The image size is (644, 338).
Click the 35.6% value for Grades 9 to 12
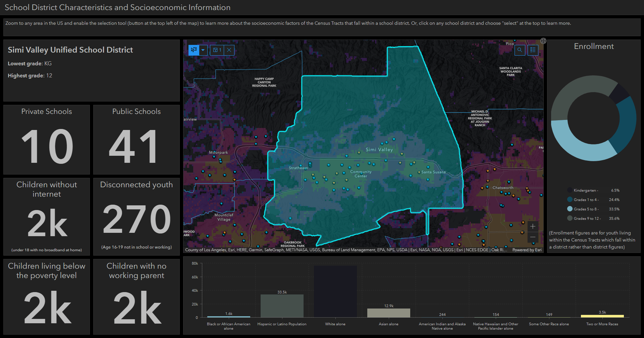[614, 218]
